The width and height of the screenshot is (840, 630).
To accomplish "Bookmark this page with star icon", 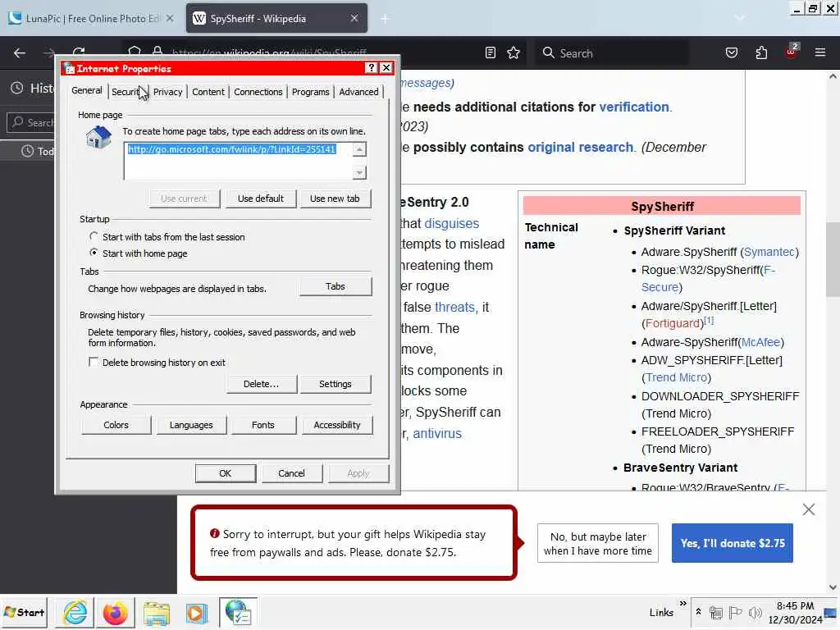I will (x=514, y=52).
